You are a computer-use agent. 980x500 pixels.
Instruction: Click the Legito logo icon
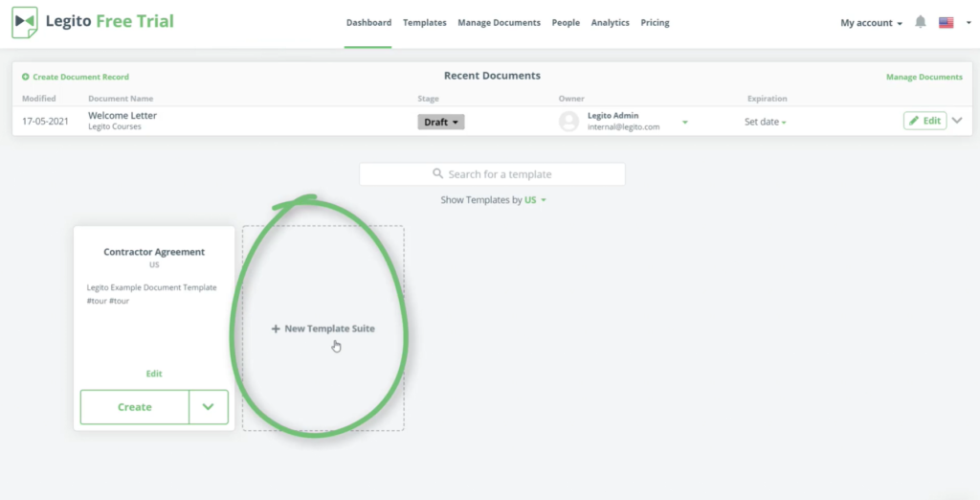click(x=25, y=23)
